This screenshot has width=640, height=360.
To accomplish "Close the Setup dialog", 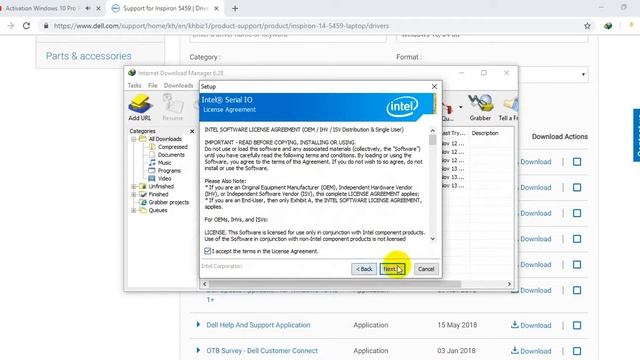I will tap(434, 87).
